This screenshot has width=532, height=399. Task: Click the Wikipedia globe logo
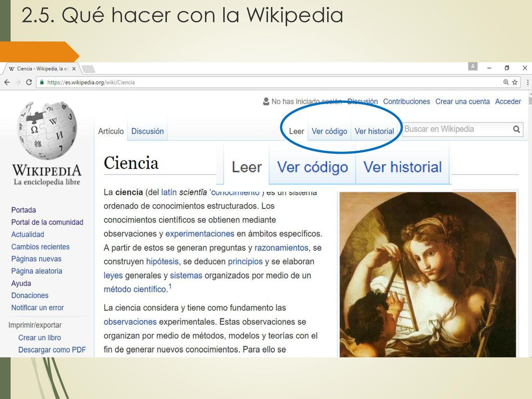[47, 130]
